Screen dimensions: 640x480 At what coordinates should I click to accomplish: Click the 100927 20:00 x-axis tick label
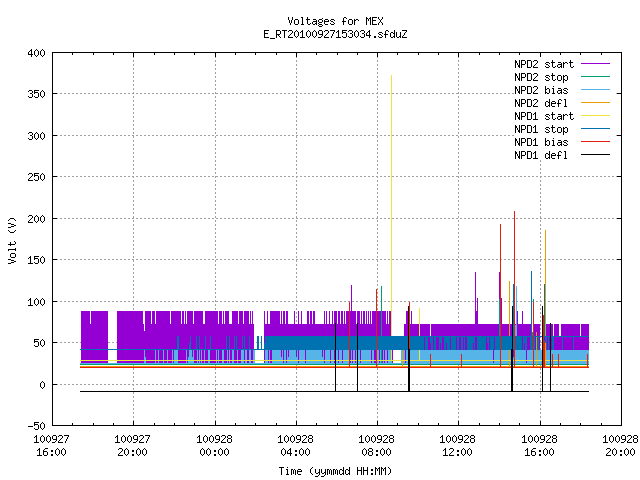pos(132,446)
